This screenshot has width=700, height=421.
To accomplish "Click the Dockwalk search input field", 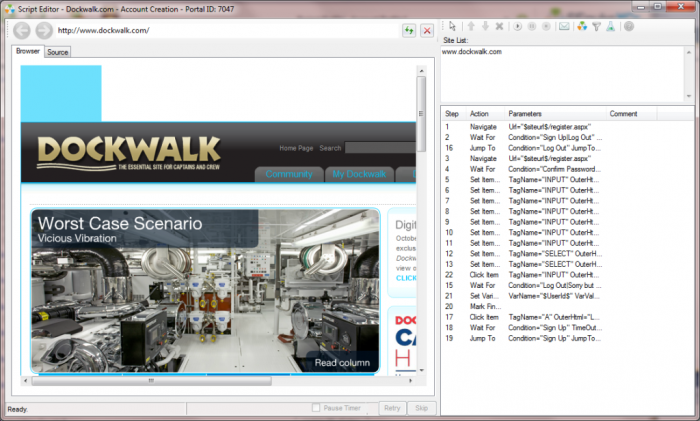I will tap(380, 148).
